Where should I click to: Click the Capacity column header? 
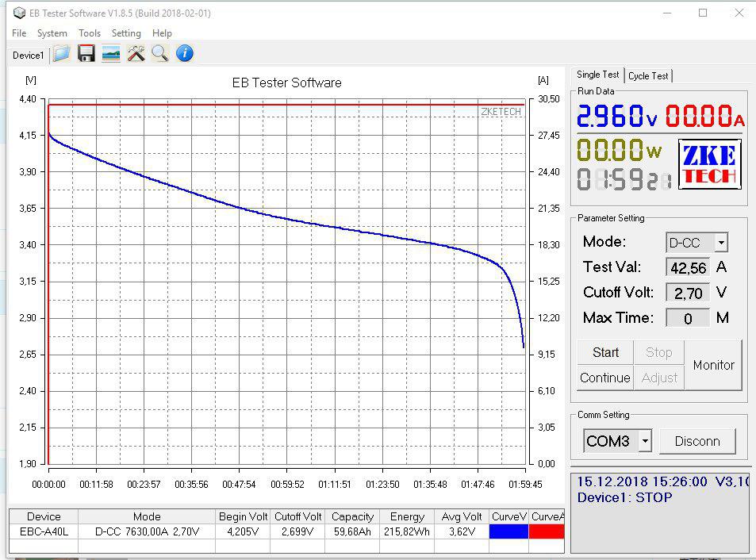(352, 516)
